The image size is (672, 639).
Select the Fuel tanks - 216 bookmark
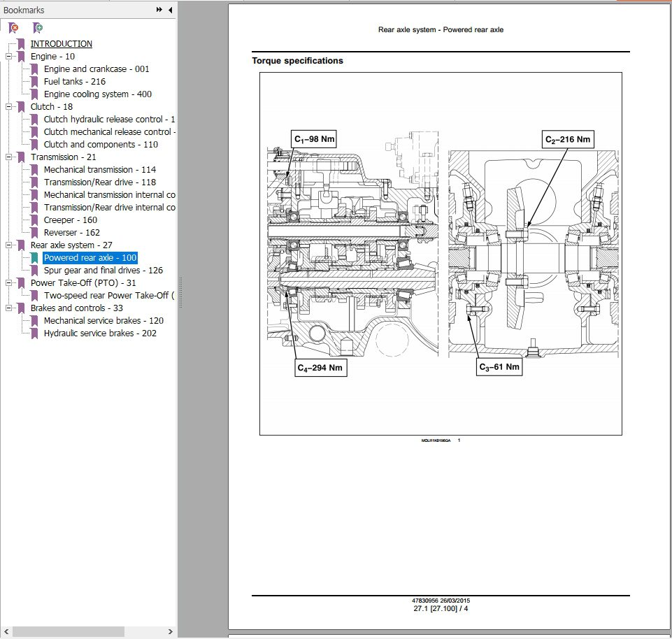click(75, 81)
